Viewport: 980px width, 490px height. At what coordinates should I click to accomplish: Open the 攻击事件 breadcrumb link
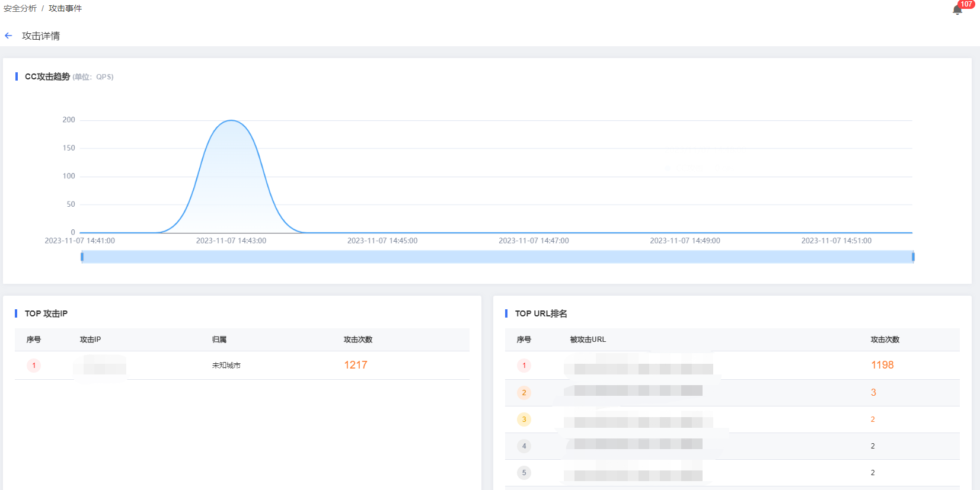(65, 8)
